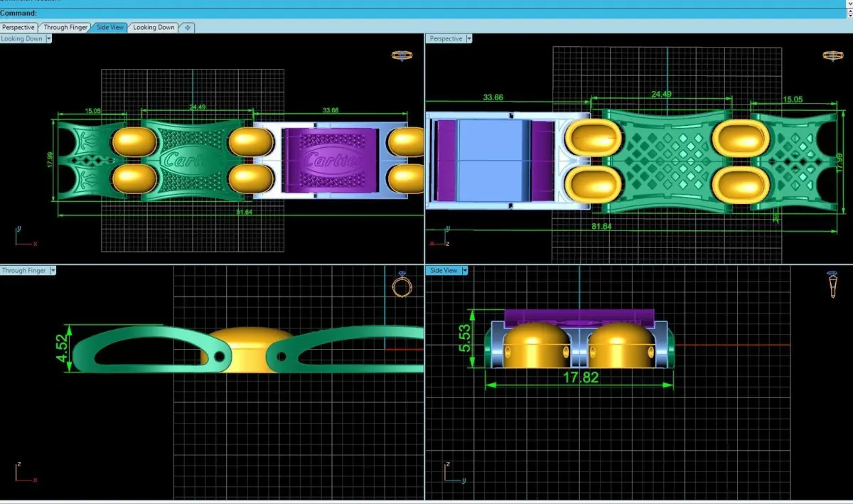This screenshot has height=504, width=853.
Task: Click the Through Finger viewport title label
Action: coord(24,270)
